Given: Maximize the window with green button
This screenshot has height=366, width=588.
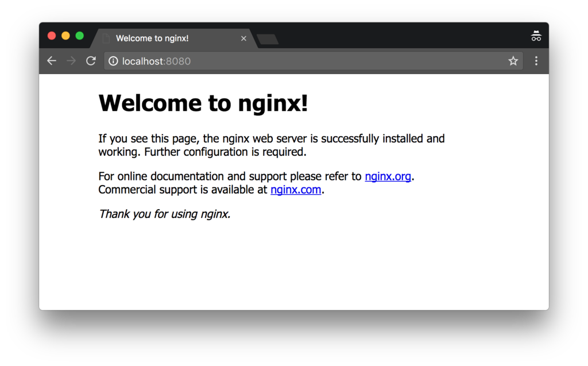Looking at the screenshot, I should click(x=79, y=36).
